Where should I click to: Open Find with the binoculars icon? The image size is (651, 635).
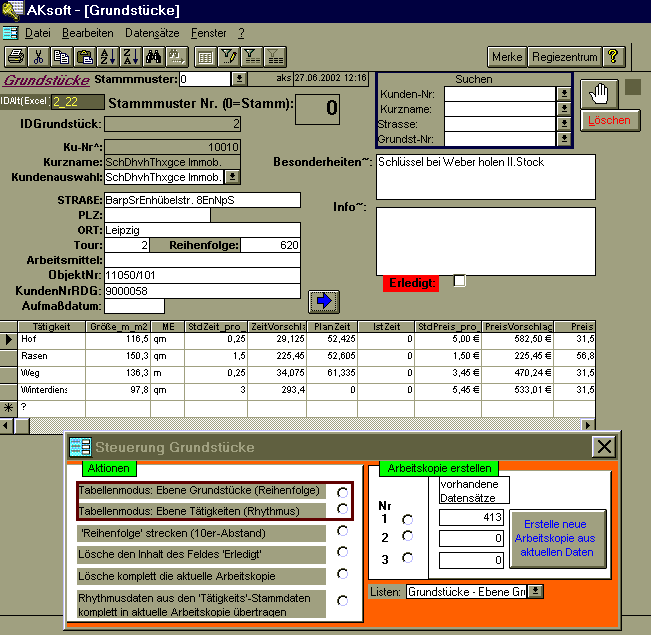coord(154,57)
